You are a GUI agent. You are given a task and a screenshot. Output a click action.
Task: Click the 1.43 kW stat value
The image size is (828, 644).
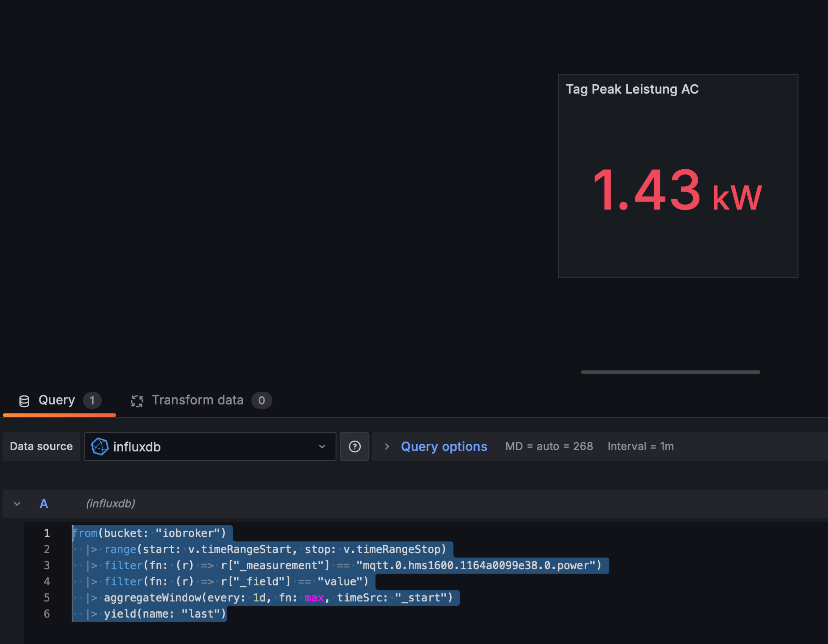point(677,190)
